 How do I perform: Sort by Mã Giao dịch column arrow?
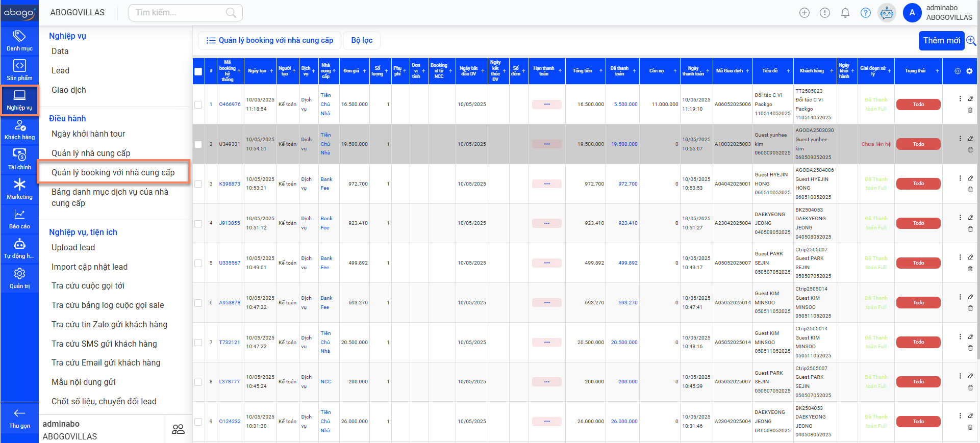[747, 71]
